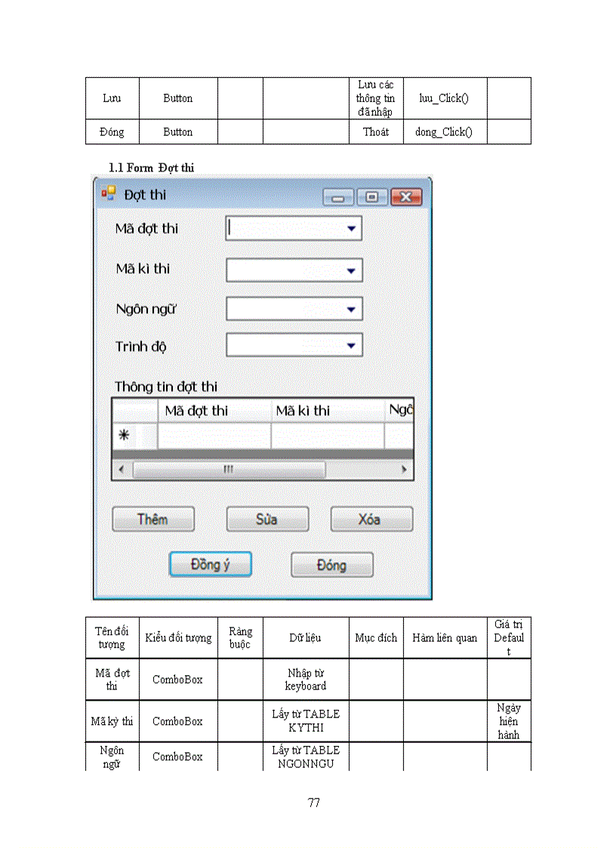Click the left arrow of the grid scrollbar
The width and height of the screenshot is (616, 848).
[x=121, y=469]
